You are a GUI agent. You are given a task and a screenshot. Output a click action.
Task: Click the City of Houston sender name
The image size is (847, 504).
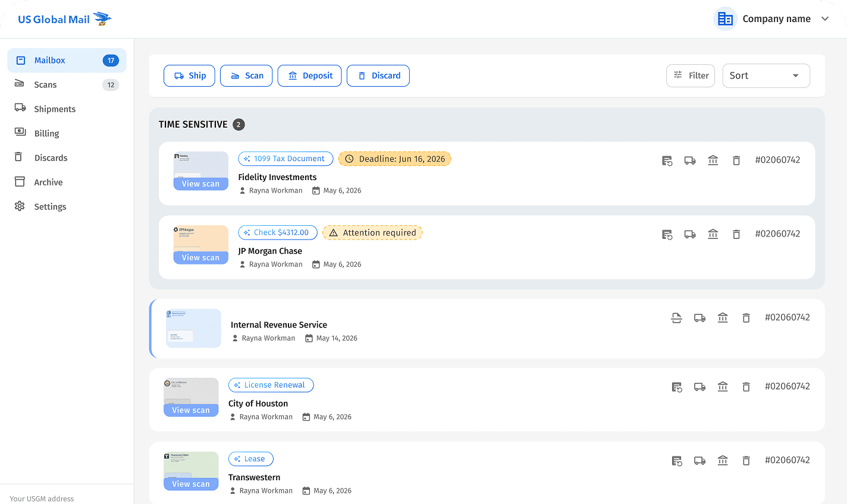pyautogui.click(x=258, y=404)
